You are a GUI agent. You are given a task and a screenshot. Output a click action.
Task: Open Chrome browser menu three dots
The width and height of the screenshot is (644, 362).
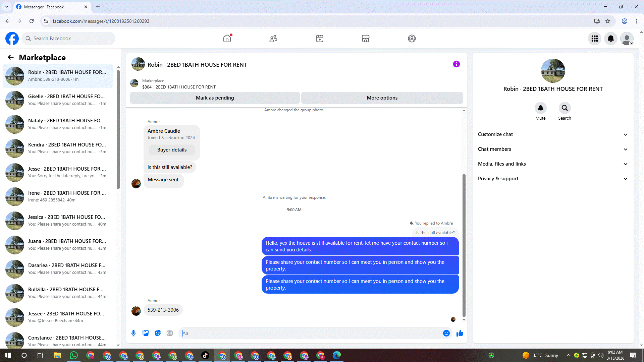point(637,21)
